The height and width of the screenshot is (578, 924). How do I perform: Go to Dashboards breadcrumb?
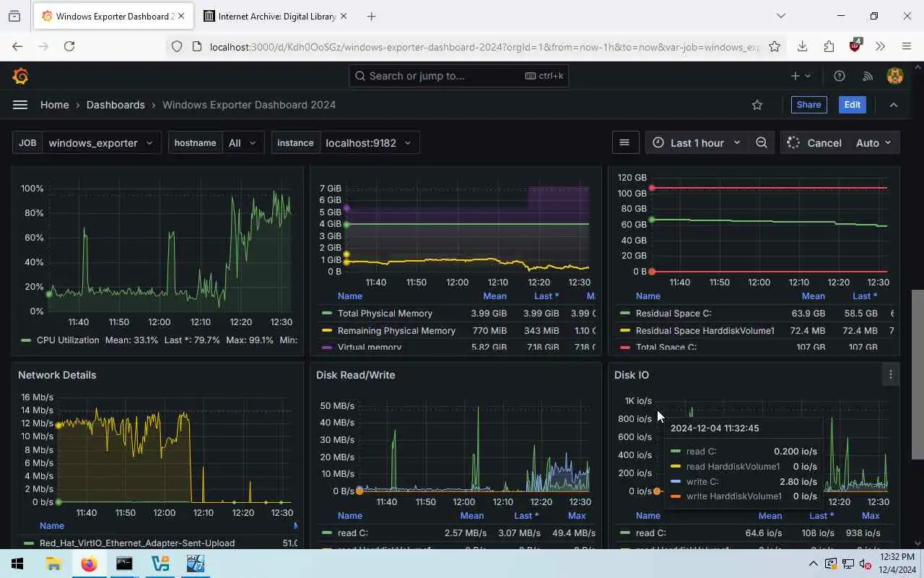(x=115, y=105)
